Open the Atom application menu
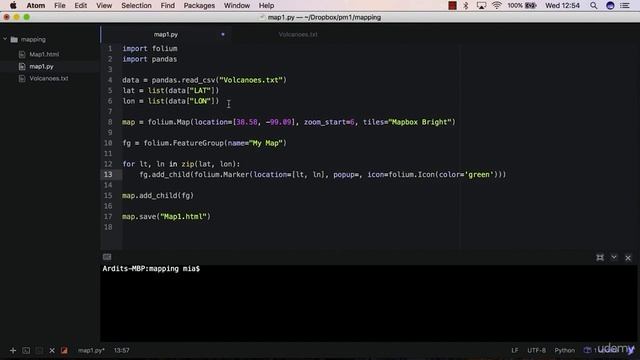 (x=36, y=5)
